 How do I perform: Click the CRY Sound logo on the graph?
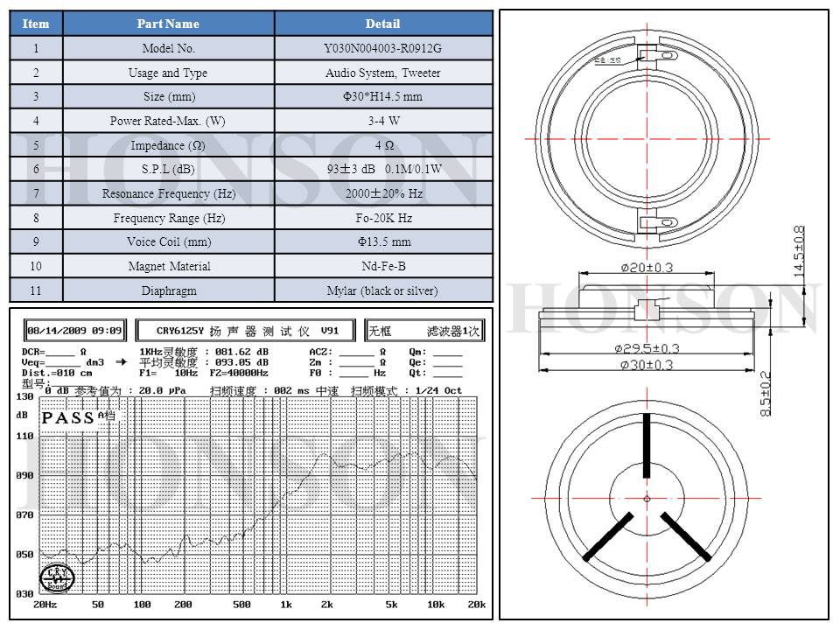click(x=58, y=577)
